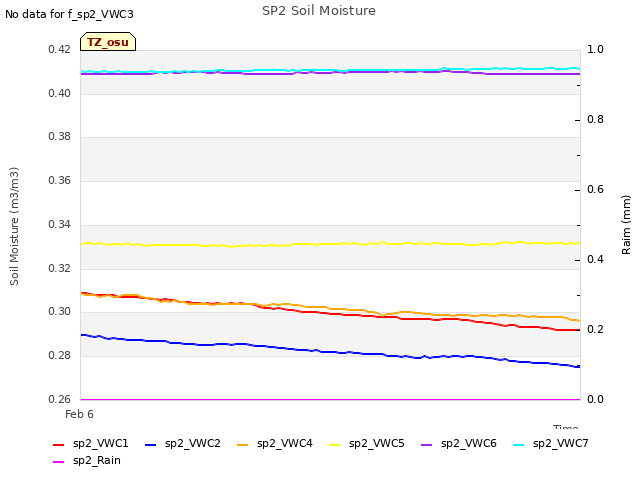Click the cyan sp2_VWC7 legend swatch
The width and height of the screenshot is (640, 480).
coord(519,444)
